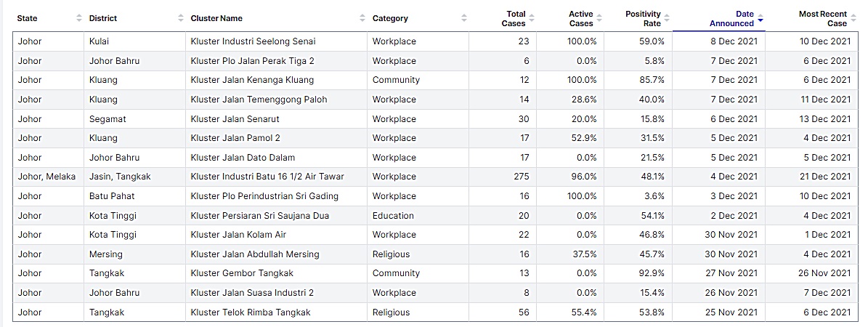Sort by Total Cases using arrow icon
Viewport: 868px width, 327px height.
coord(532,18)
